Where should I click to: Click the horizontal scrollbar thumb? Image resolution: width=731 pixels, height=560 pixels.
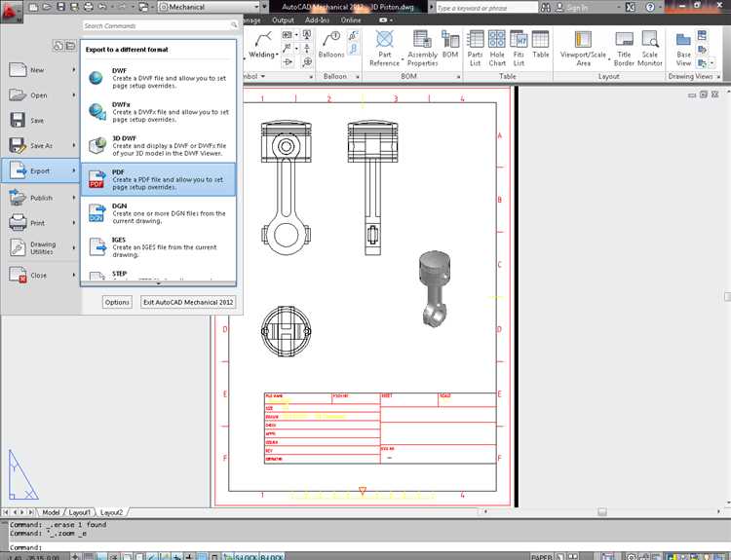(x=602, y=511)
